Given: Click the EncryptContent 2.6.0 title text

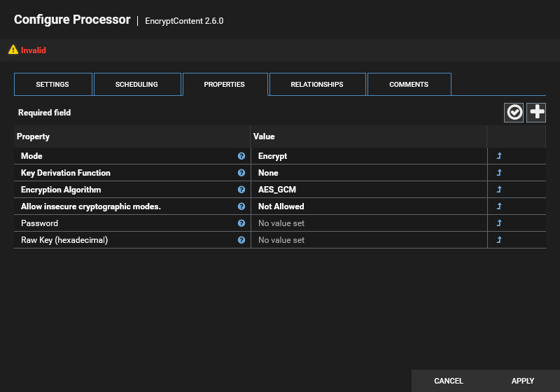Looking at the screenshot, I should pos(184,21).
